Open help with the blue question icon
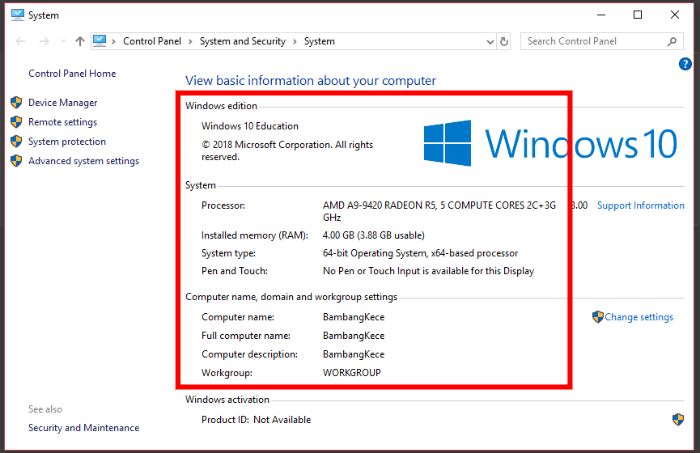 [x=685, y=64]
